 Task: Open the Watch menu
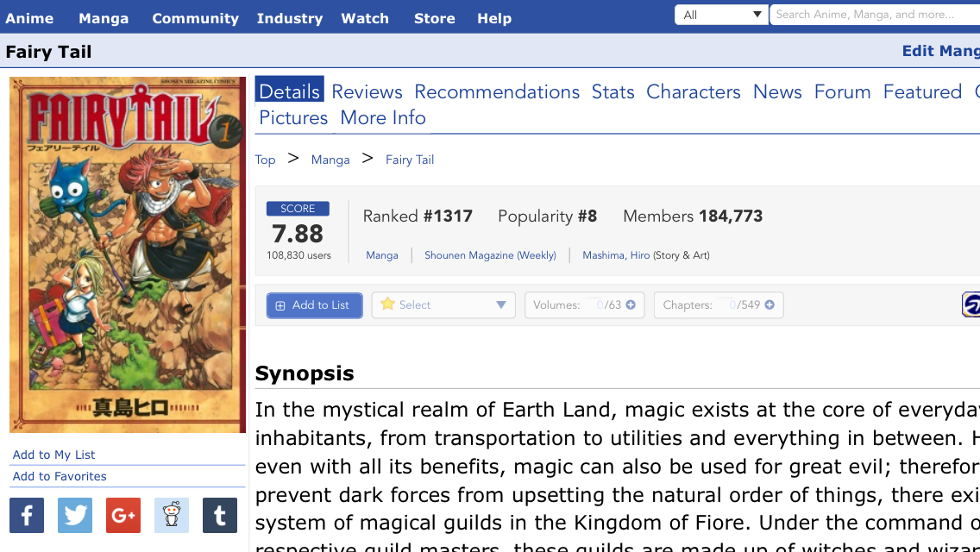(x=365, y=18)
